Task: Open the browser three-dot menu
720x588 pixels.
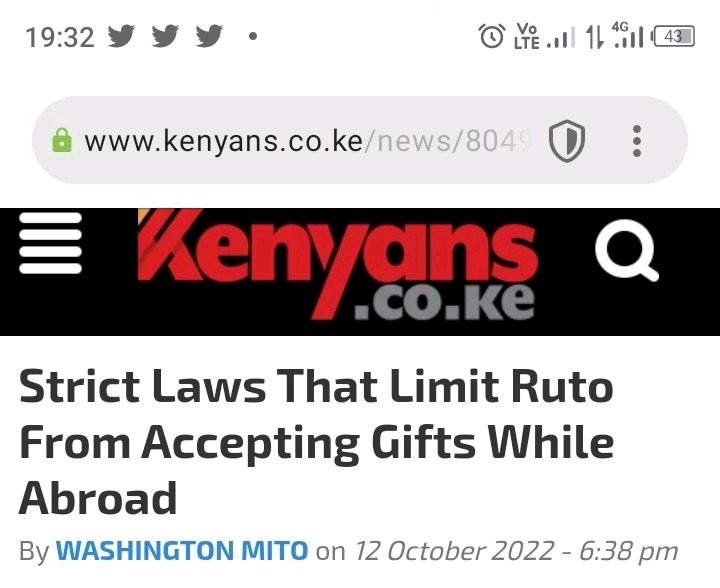Action: tap(637, 141)
